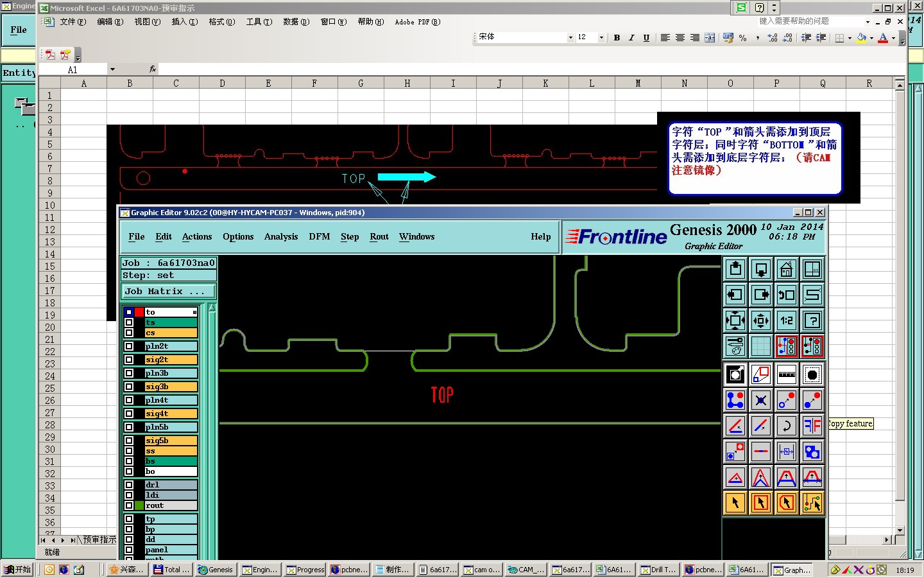This screenshot has height=578, width=924.
Task: Switch to the Genesis taskbar button
Action: pos(216,570)
